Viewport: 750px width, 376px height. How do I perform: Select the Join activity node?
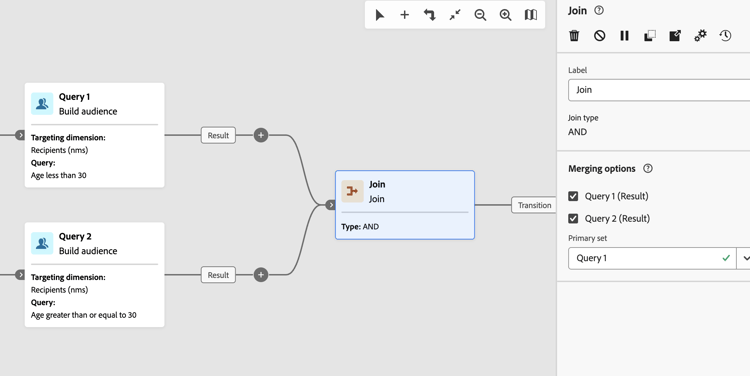(405, 205)
